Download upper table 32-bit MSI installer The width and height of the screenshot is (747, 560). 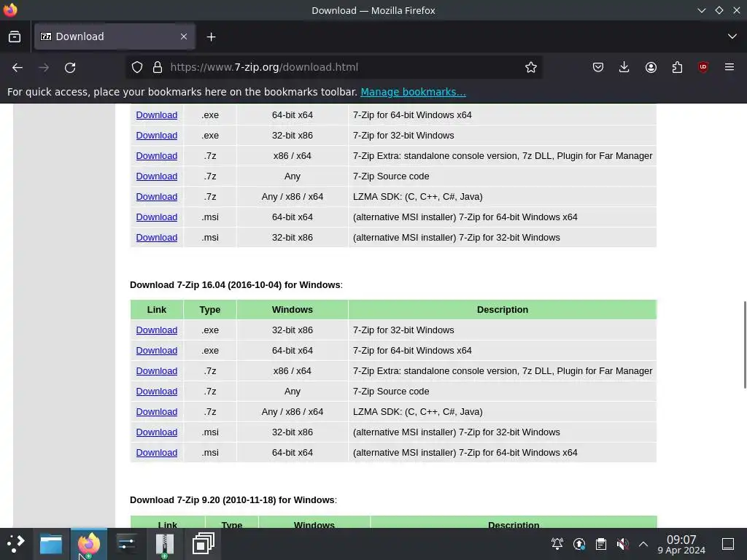point(157,238)
